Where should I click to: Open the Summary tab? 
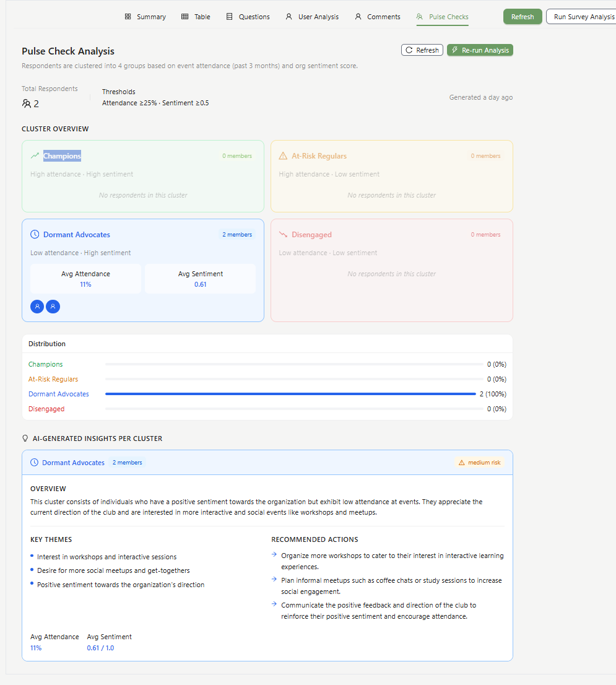click(145, 17)
